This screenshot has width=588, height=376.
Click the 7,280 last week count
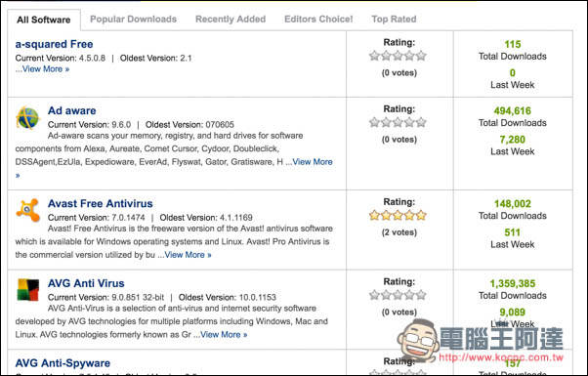click(x=512, y=140)
